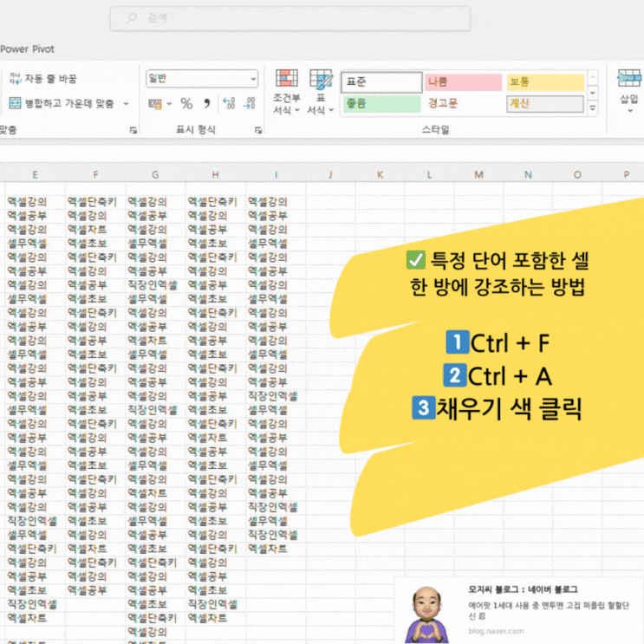Open Conditional Formatting (조건부 서식)
The image size is (644, 644).
coord(286,92)
